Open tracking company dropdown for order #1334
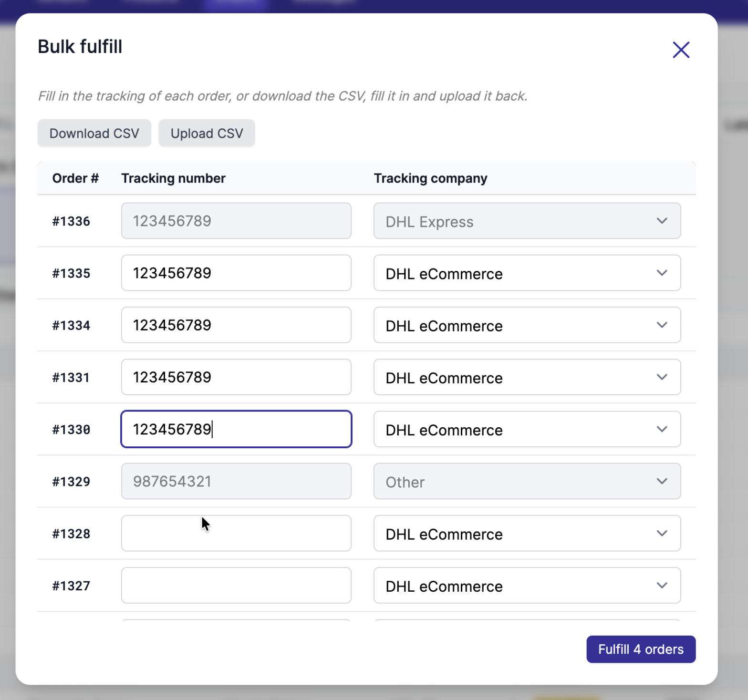 (x=527, y=325)
